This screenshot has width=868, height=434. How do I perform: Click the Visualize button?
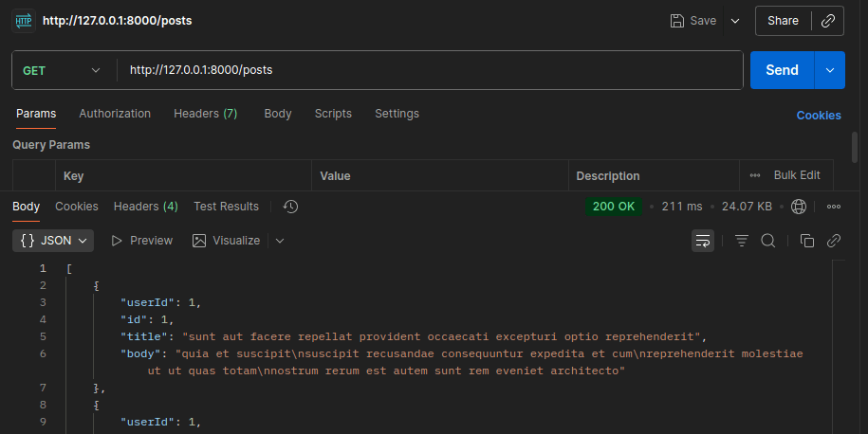click(x=226, y=241)
